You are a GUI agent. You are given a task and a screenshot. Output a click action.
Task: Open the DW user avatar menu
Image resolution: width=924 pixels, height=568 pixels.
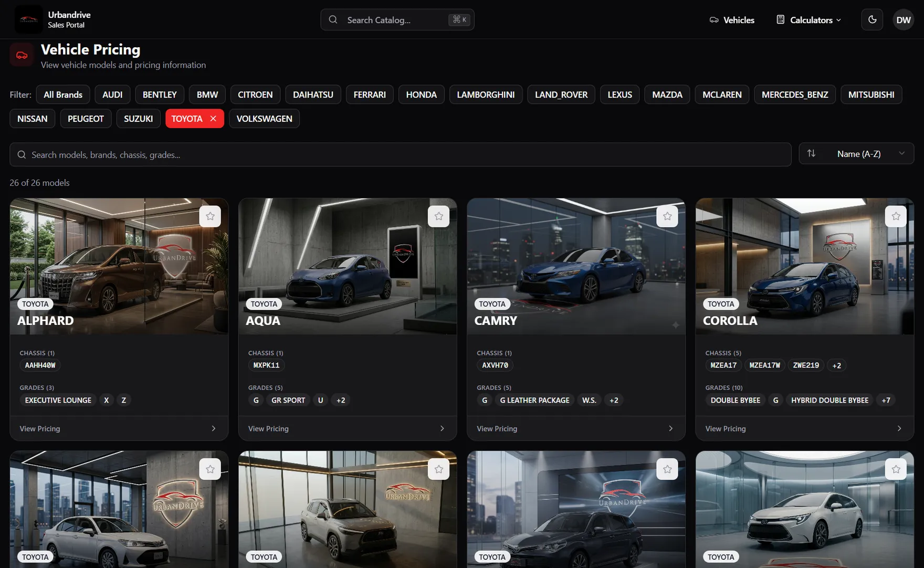pos(903,19)
